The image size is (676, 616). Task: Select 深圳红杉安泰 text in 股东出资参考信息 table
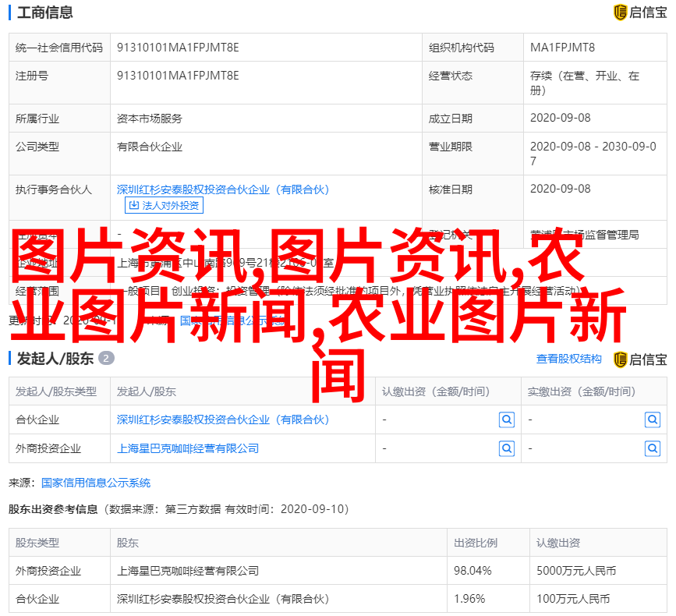pos(223,599)
